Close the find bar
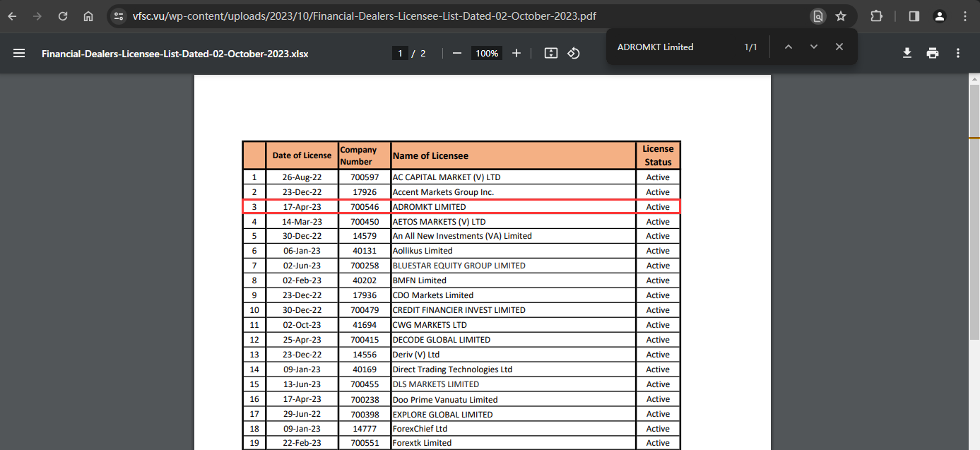The image size is (980, 450). pos(839,47)
